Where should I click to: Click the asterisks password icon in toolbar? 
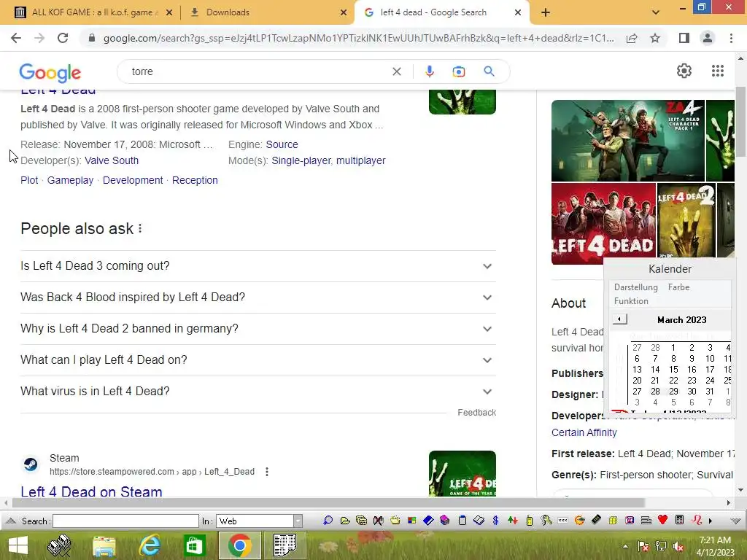[562, 521]
